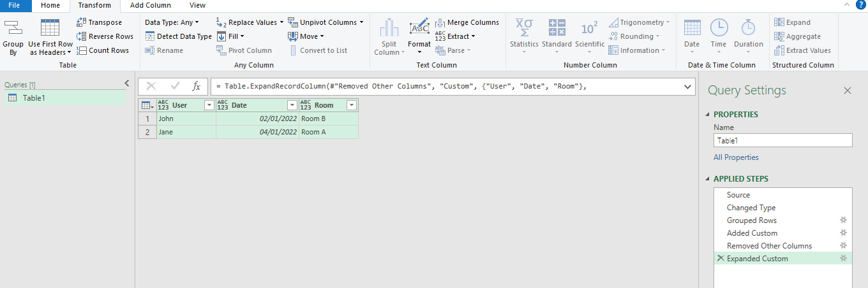The width and height of the screenshot is (868, 288).
Task: Click the Transpose table icon
Action: click(x=81, y=22)
